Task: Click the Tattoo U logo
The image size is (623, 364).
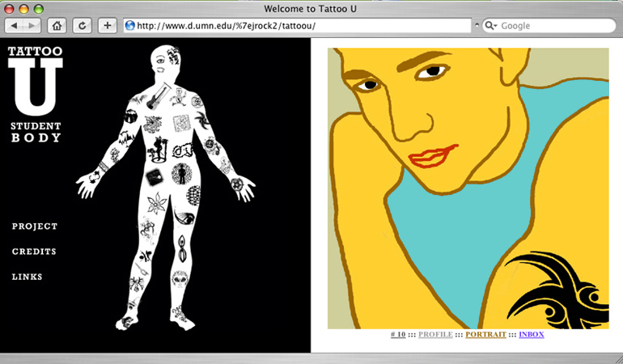Action: [x=34, y=94]
